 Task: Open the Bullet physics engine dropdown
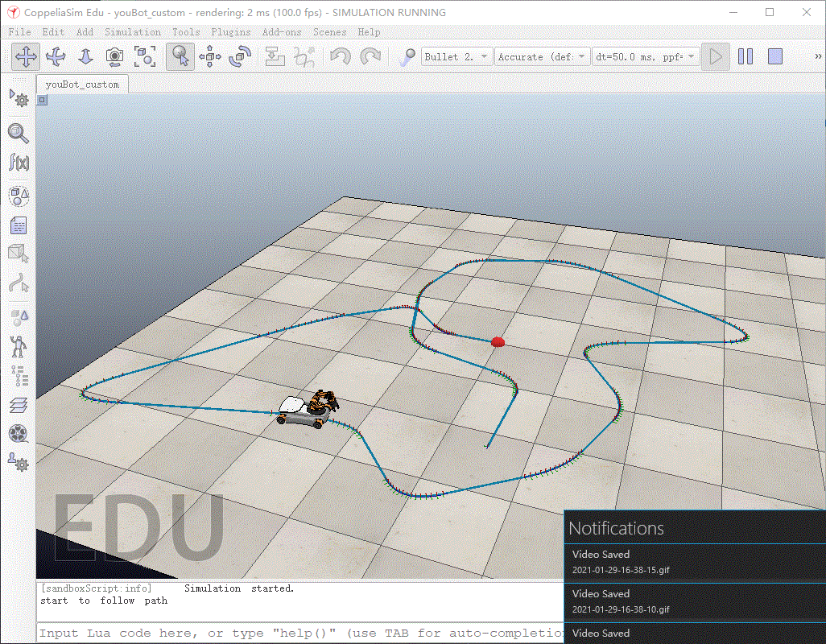pos(456,56)
